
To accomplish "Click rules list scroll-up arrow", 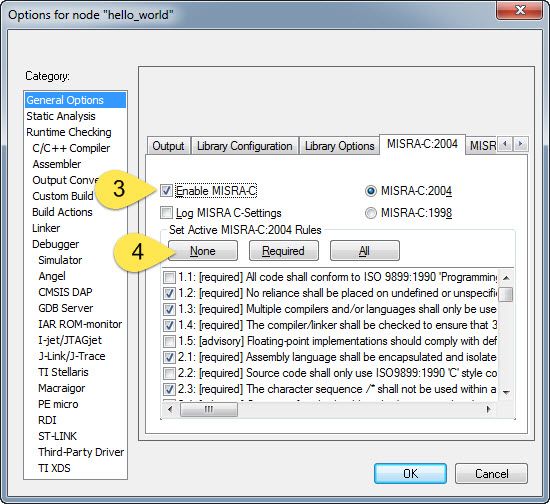I will pyautogui.click(x=506, y=278).
